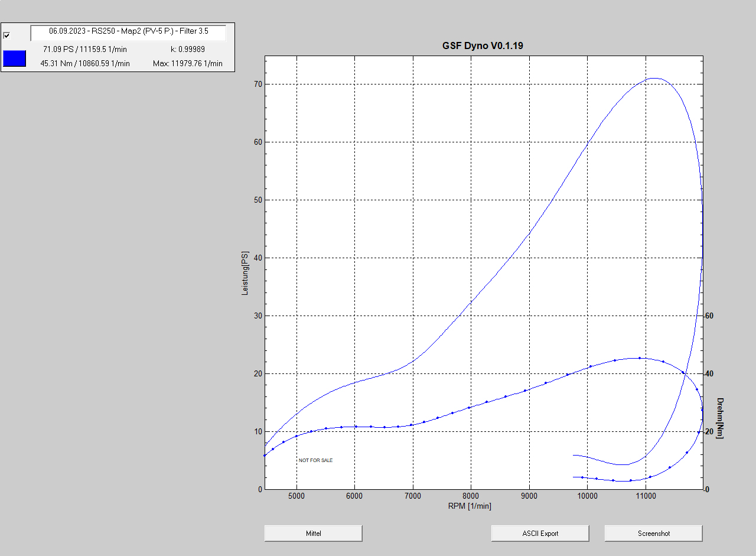Click the Drehm[Nm] right axis label

[x=720, y=418]
